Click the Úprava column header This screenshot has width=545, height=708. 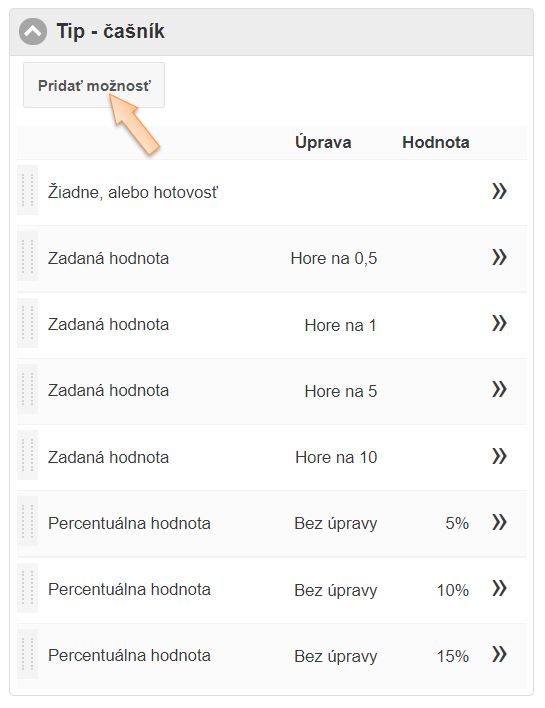323,142
